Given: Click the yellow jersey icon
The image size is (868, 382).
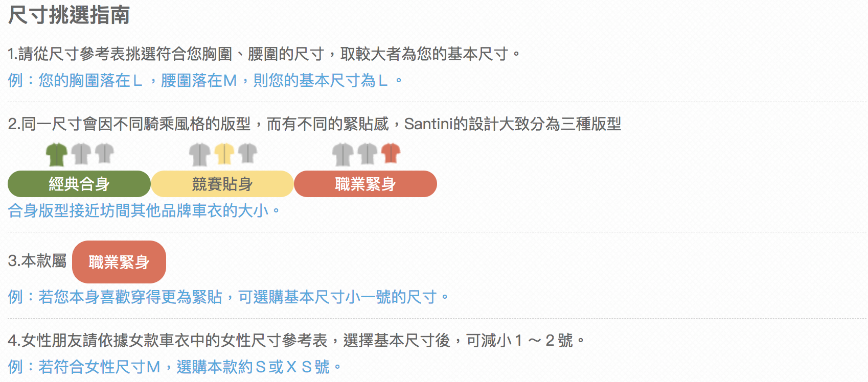Looking at the screenshot, I should [x=224, y=154].
